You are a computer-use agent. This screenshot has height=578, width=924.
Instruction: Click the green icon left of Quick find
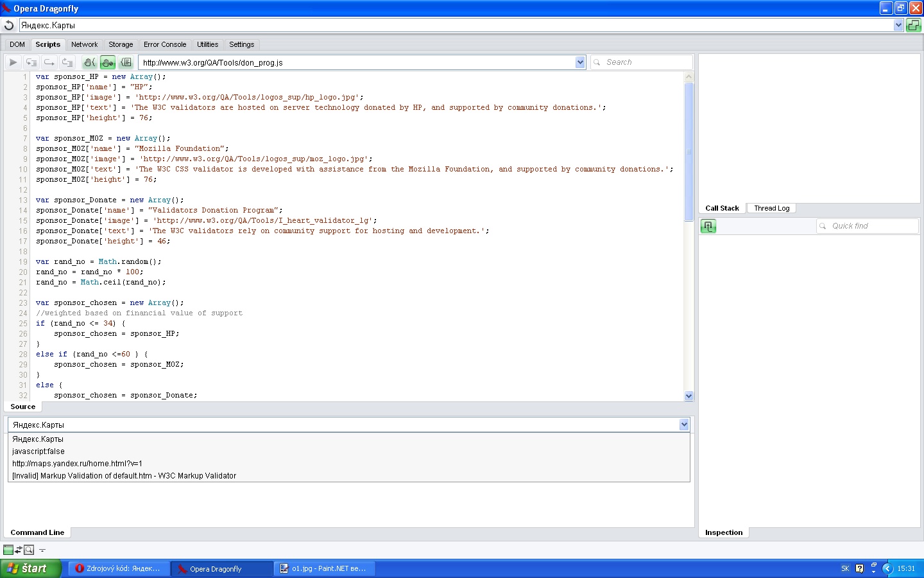[x=708, y=226]
